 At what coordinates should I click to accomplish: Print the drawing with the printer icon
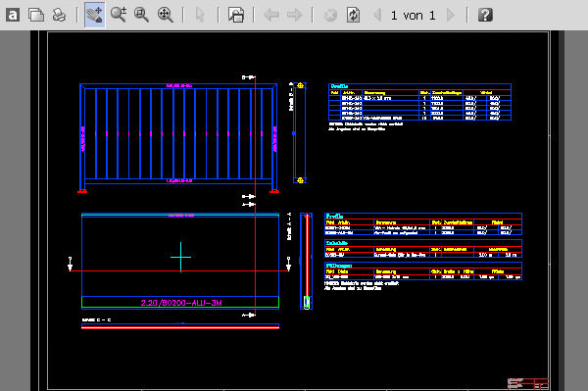click(x=59, y=16)
